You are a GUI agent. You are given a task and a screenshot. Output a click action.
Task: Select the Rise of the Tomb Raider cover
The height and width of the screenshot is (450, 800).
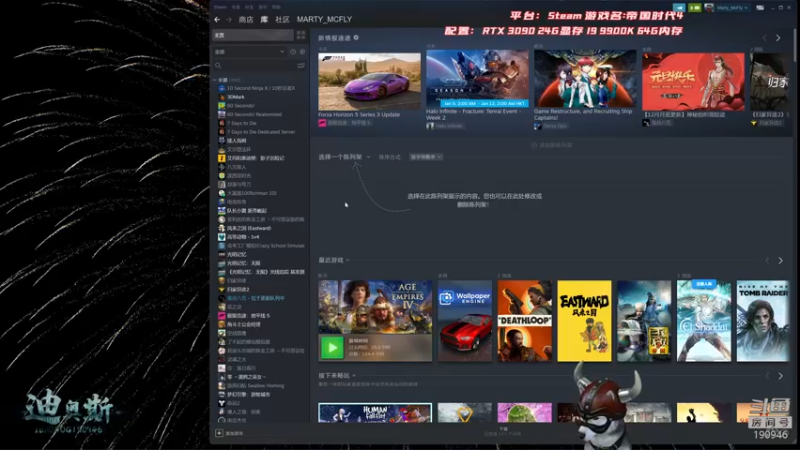tap(763, 321)
